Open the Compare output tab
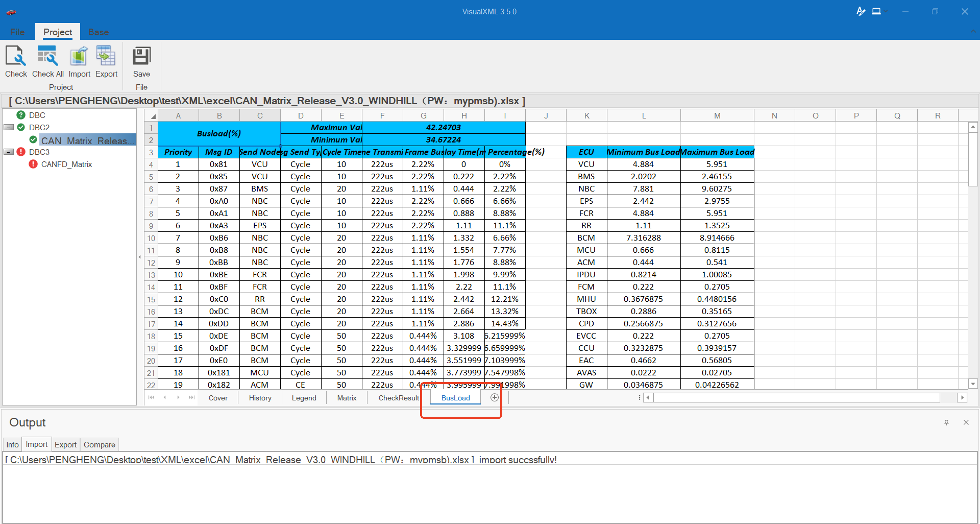The width and height of the screenshot is (980, 524). 100,444
